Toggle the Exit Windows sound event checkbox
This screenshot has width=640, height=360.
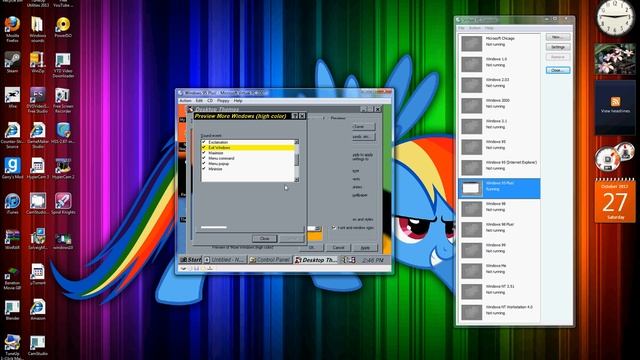coord(204,147)
